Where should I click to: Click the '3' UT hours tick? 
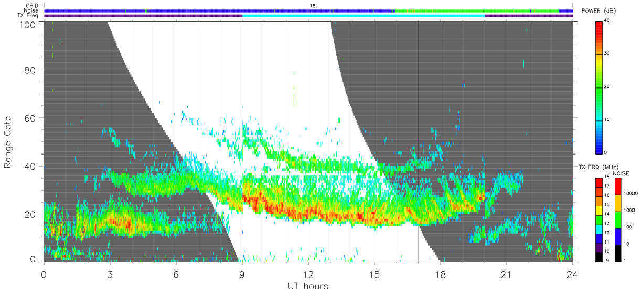pyautogui.click(x=110, y=274)
